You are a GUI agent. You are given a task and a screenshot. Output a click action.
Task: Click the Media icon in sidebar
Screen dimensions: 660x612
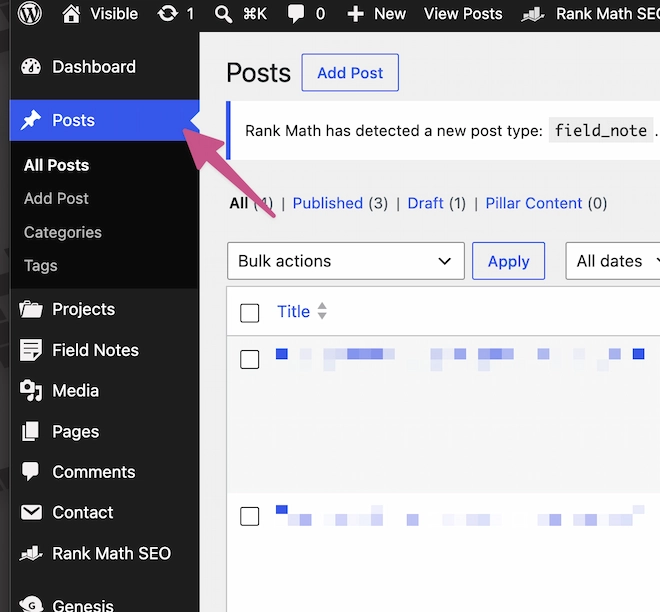(x=31, y=391)
